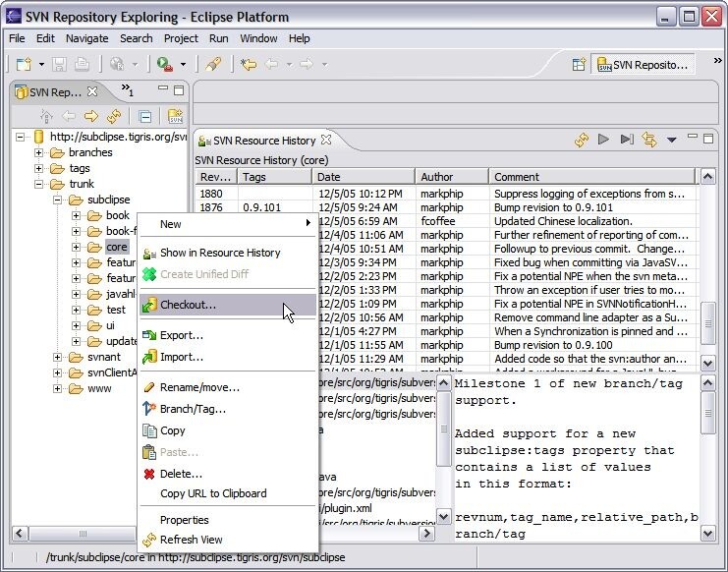
Task: Maximize the SVN Resource History panel
Action: [708, 139]
